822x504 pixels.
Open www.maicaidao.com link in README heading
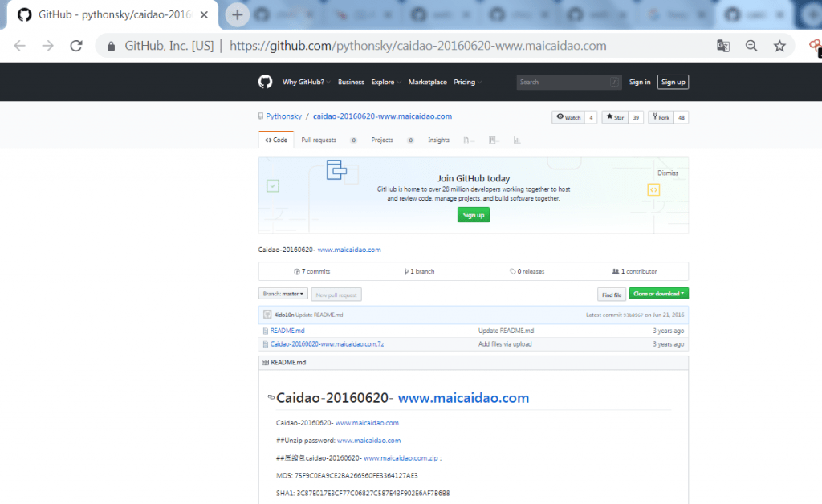tap(463, 397)
